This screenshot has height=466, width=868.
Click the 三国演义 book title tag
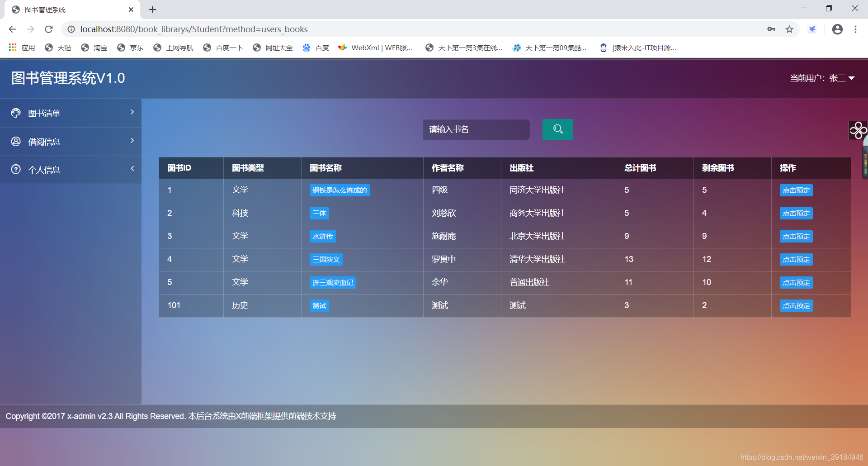[326, 260]
